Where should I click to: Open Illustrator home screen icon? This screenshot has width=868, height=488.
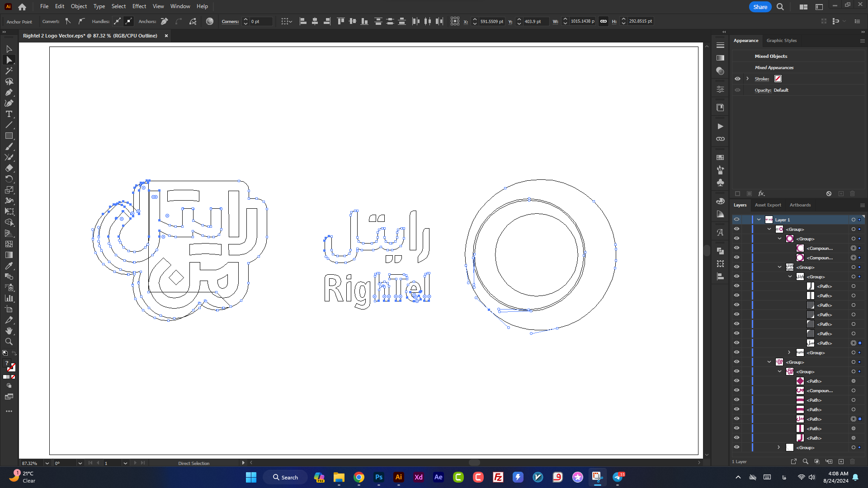click(x=22, y=7)
